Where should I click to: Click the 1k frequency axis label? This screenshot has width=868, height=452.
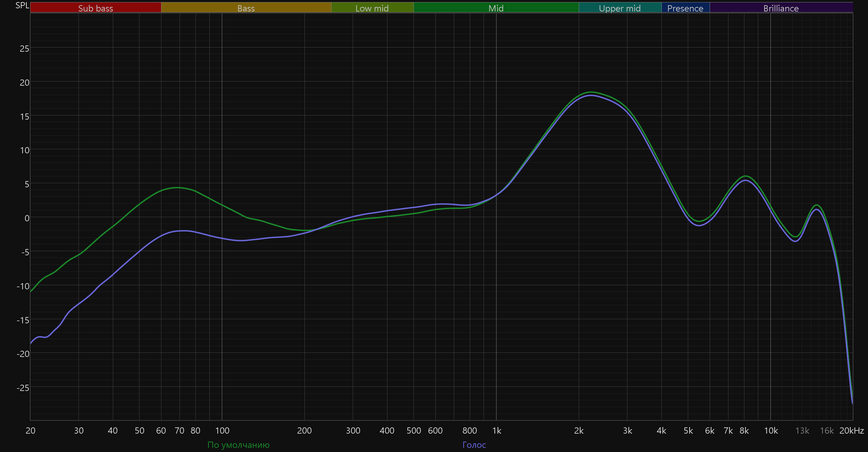[x=496, y=430]
